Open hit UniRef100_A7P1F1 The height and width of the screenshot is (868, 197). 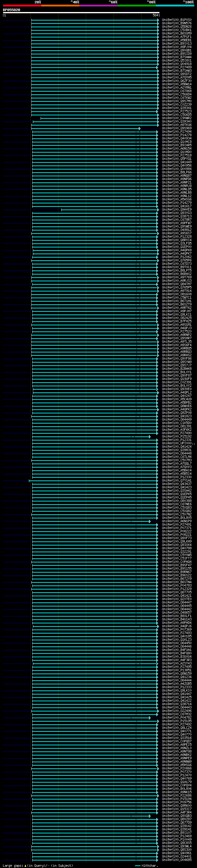[176, 37]
